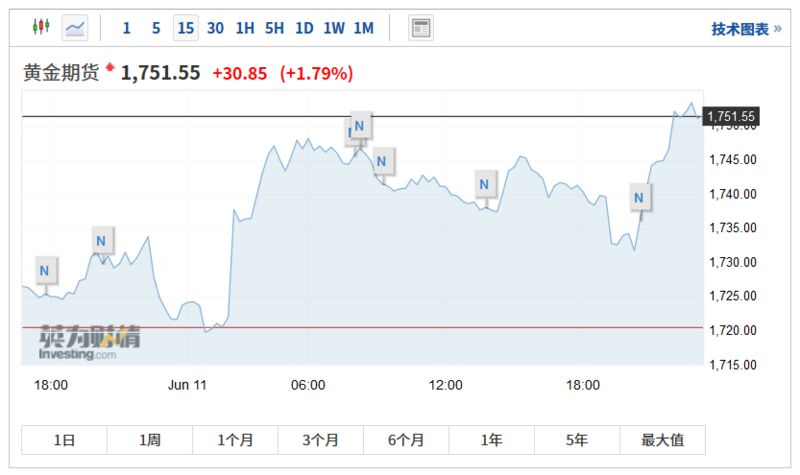Switch to candlestick chart type
The width and height of the screenshot is (800, 475).
coord(40,28)
